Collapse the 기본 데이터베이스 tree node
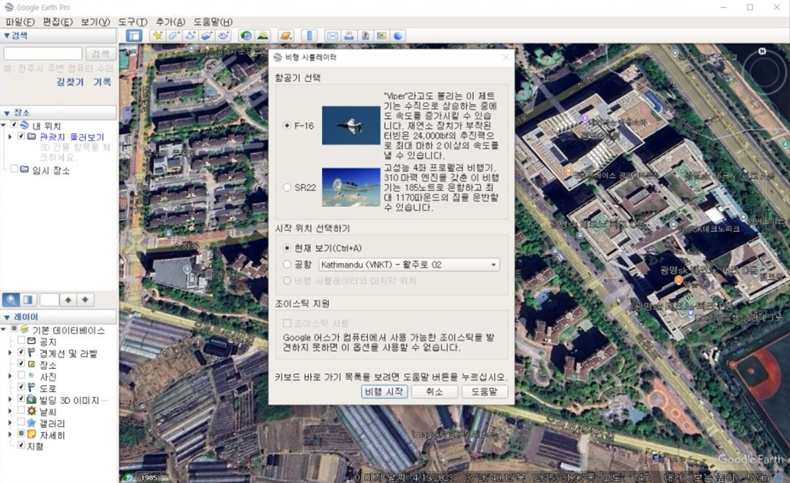790x483 pixels. tap(4, 329)
